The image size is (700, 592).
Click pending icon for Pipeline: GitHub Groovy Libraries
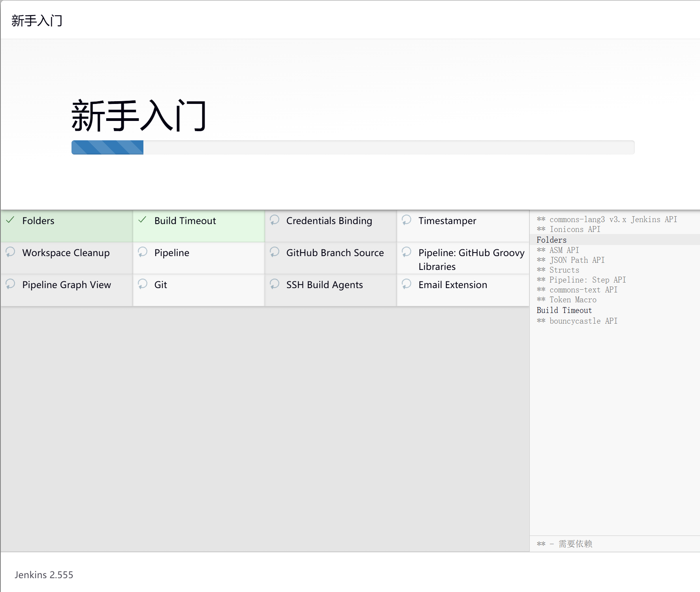406,252
